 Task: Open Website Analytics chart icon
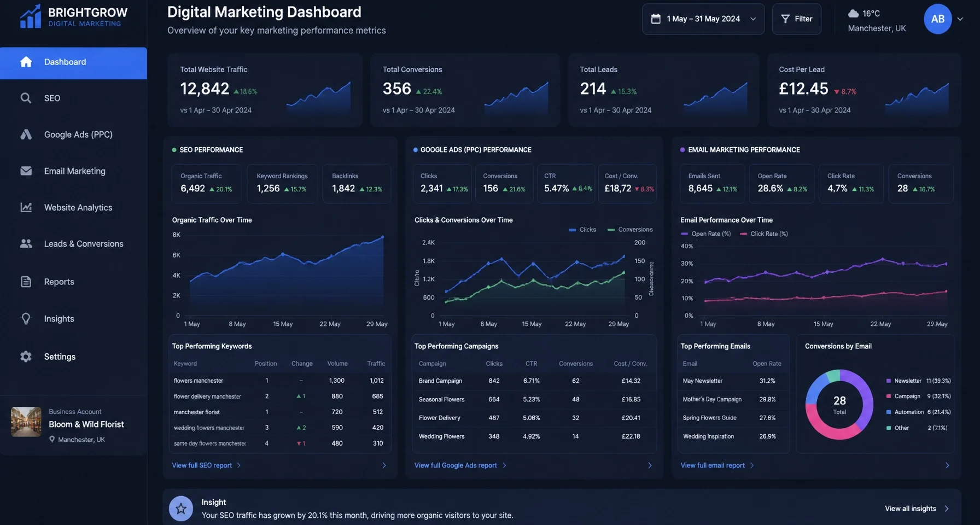pyautogui.click(x=26, y=207)
